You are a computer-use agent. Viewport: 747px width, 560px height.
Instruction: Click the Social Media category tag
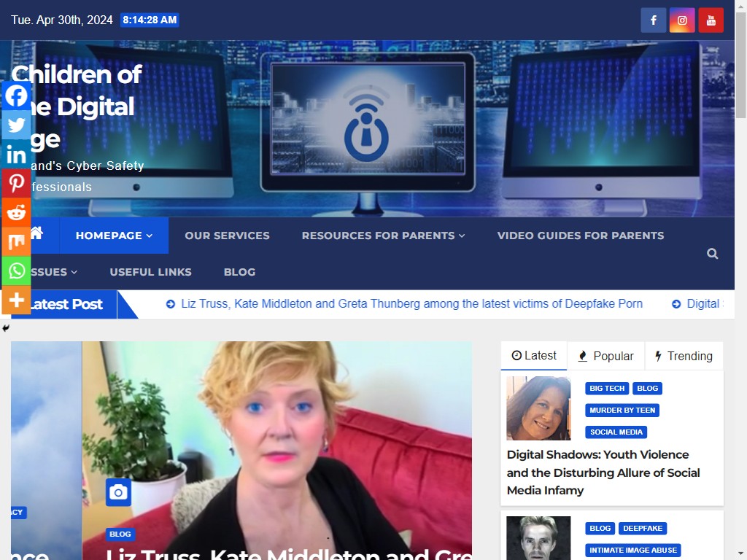pos(616,432)
